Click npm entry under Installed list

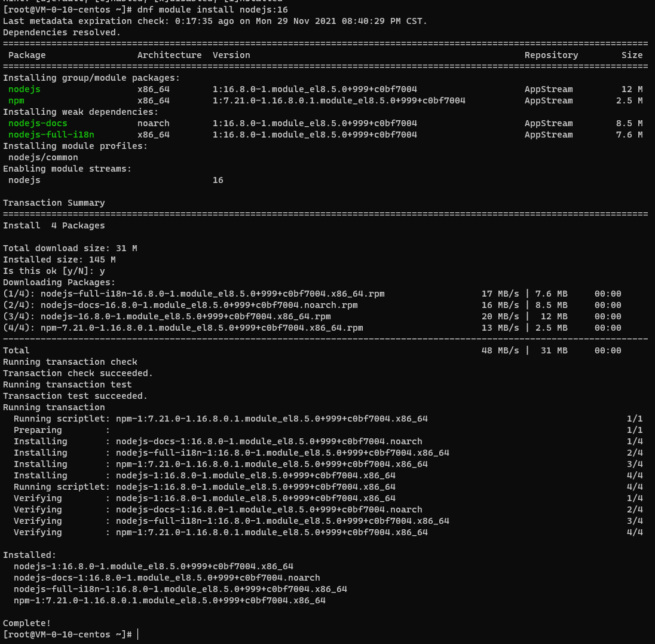tap(169, 600)
